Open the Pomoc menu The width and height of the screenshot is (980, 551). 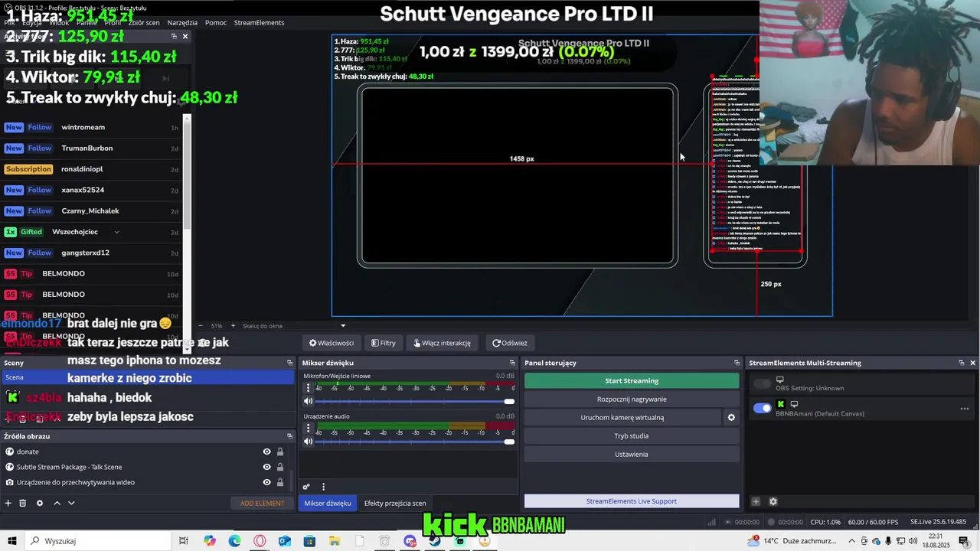click(216, 22)
